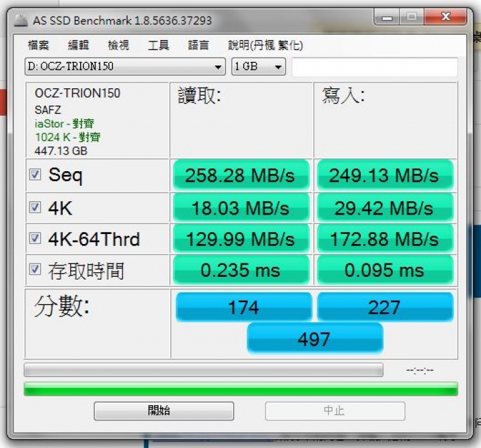Click the AS SSD Benchmark title bar icon
Screen dimensions: 481x448
tap(21, 21)
